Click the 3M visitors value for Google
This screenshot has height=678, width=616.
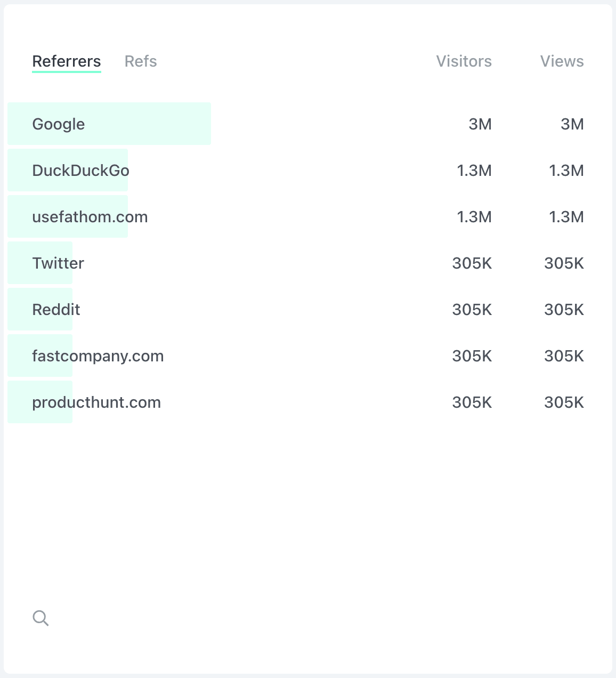[480, 124]
